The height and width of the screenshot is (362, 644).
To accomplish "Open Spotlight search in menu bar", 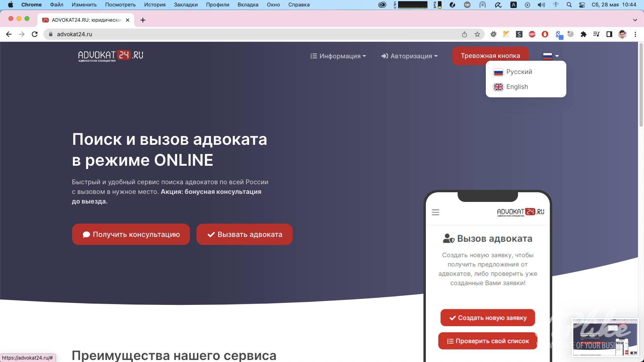I will coord(569,5).
